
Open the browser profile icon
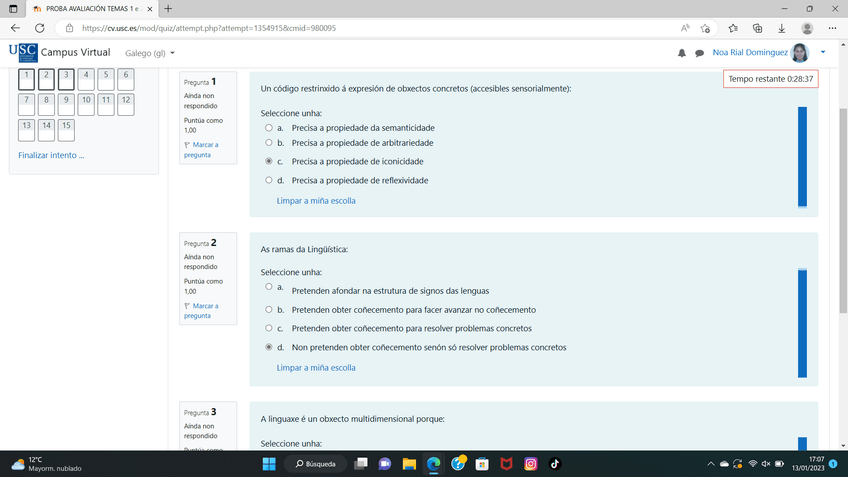point(807,28)
